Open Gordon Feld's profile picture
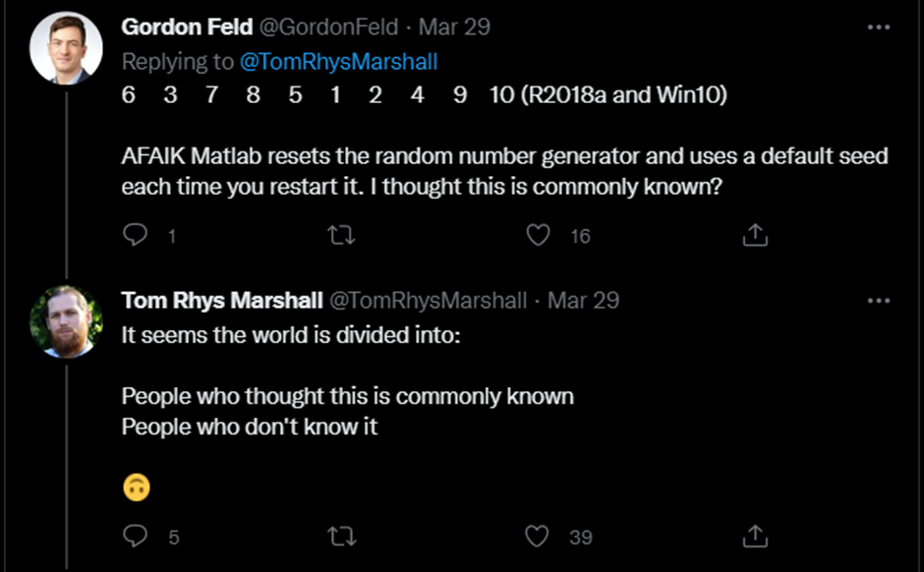Viewport: 924px width, 572px height. [x=66, y=49]
